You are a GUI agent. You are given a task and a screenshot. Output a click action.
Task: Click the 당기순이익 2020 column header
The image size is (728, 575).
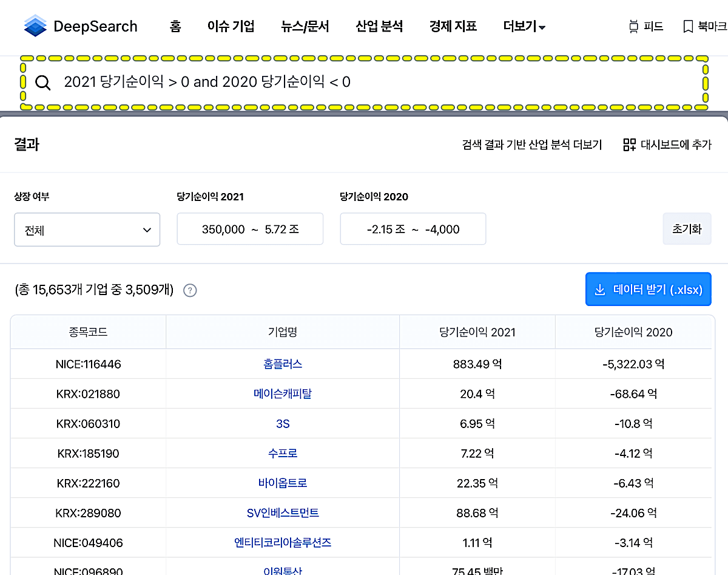point(633,332)
